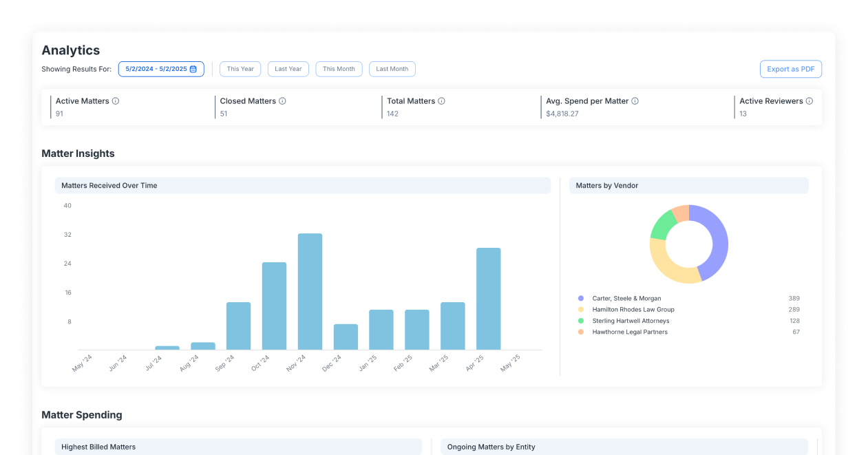Select the Last Year filter
Screen dimensions: 868x455
click(288, 69)
